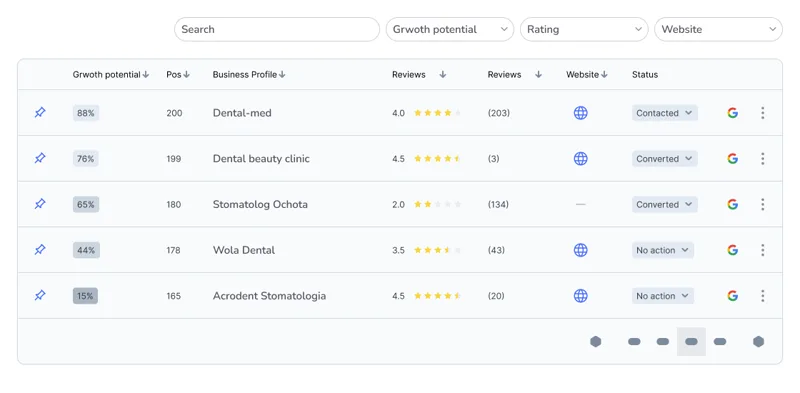
Task: Pin the Stomatolog Ochota row
Action: click(x=40, y=204)
